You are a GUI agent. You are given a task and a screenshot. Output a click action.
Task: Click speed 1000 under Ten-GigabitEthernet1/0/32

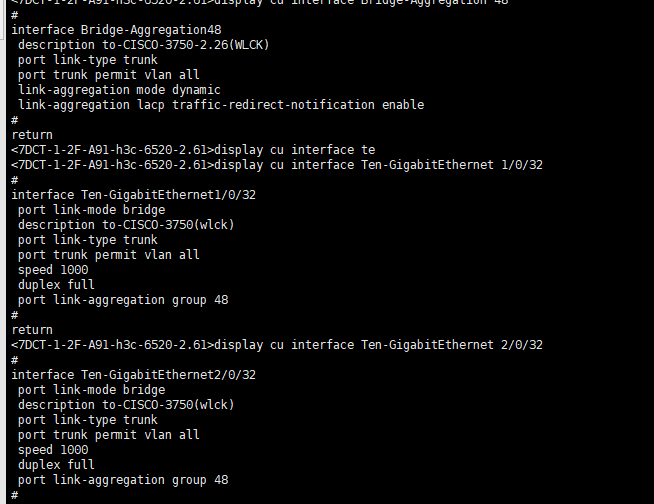(53, 270)
